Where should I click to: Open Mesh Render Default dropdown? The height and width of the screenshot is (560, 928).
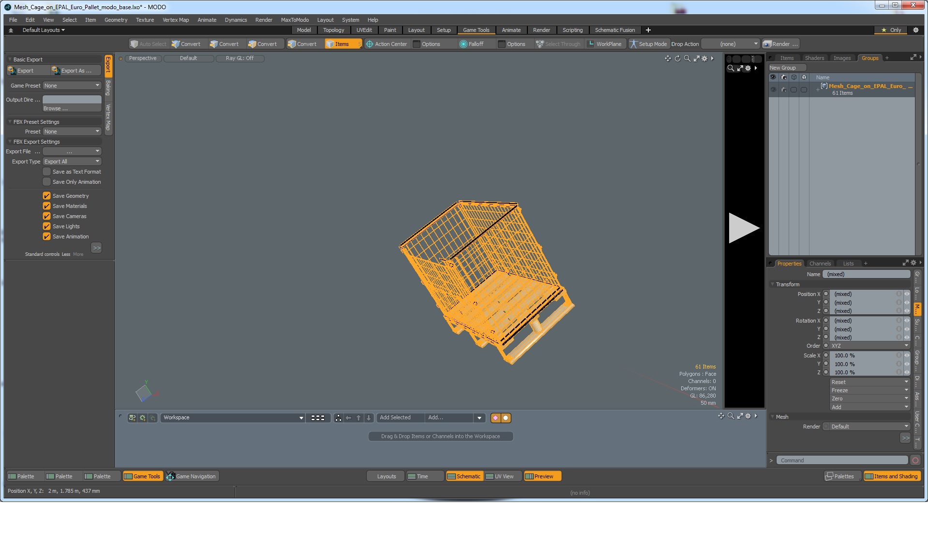(x=869, y=427)
